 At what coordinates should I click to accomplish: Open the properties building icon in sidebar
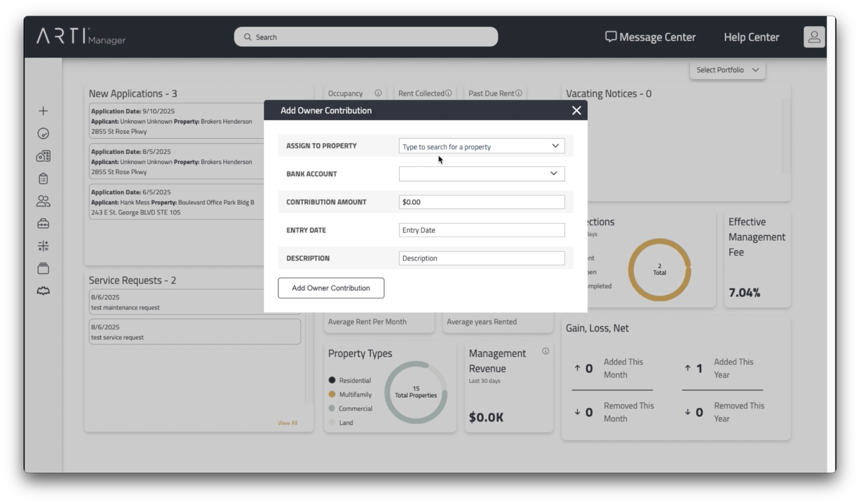(x=43, y=156)
